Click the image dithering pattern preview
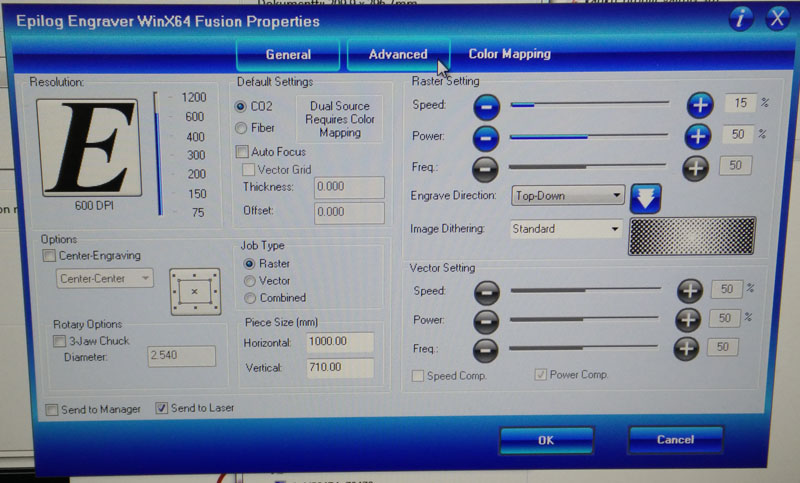Viewport: 800px width, 483px height. pos(692,236)
